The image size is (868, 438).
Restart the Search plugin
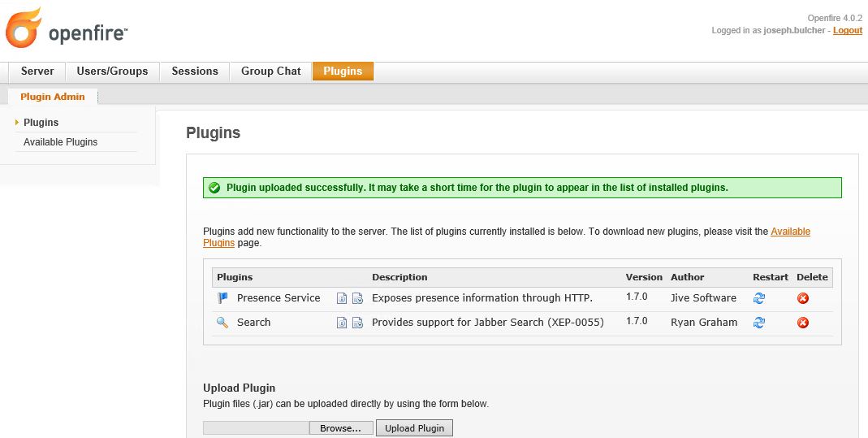tap(759, 323)
